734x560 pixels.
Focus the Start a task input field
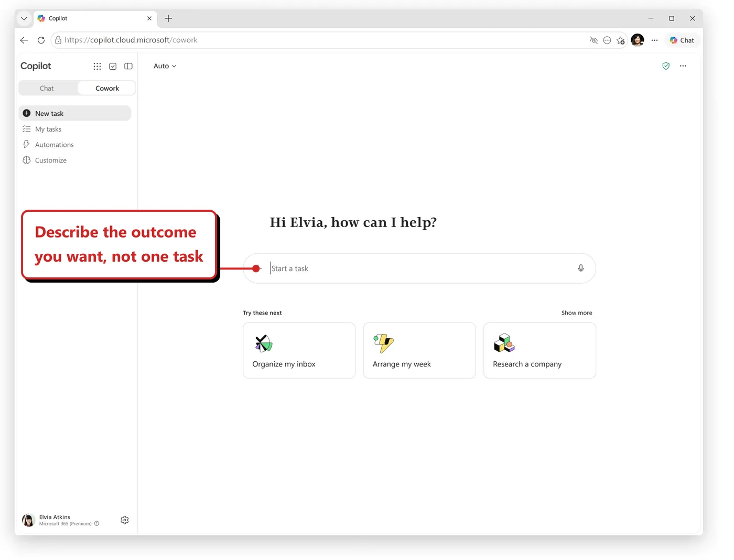(x=419, y=268)
